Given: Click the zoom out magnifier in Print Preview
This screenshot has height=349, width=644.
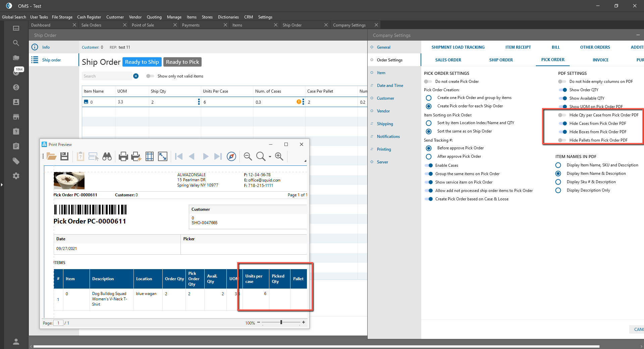Looking at the screenshot, I should pyautogui.click(x=248, y=156).
